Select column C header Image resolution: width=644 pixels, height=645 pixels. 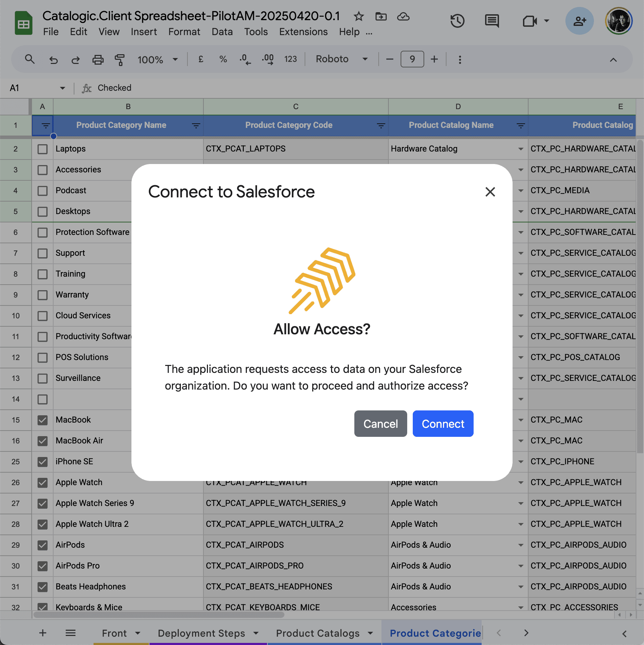tap(296, 106)
